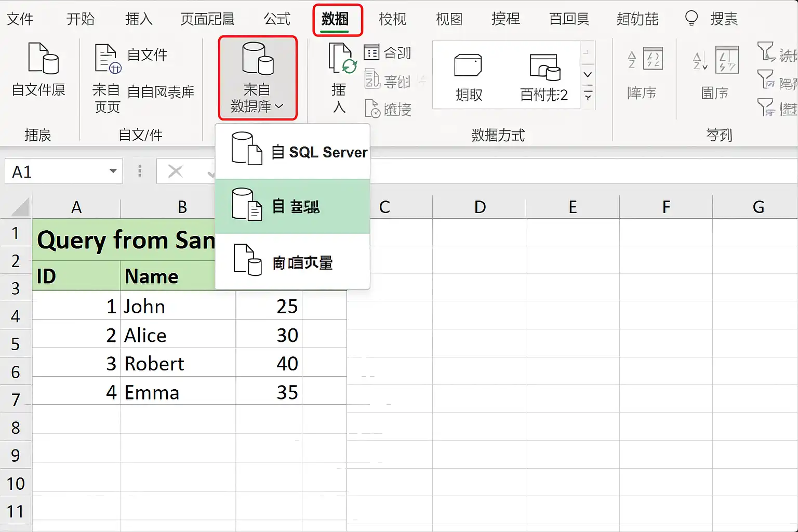Image resolution: width=798 pixels, height=532 pixels.
Task: Switch to the Formulas ribbon tab
Action: click(x=277, y=19)
